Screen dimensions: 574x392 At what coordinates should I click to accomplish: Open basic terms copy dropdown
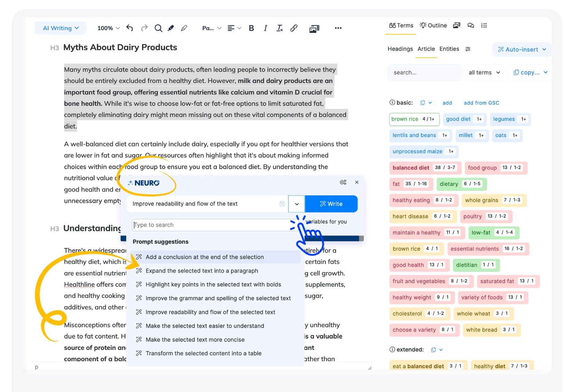click(426, 103)
